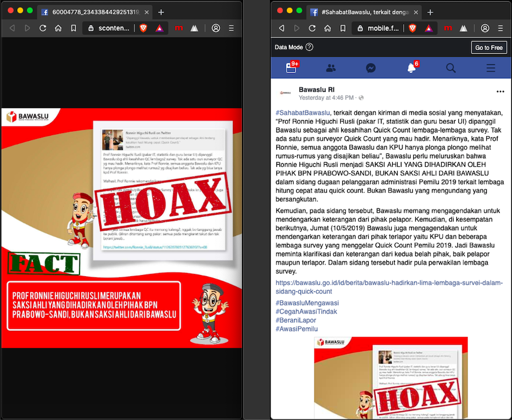Image resolution: width=512 pixels, height=420 pixels.
Task: Open Facebook news feed icon with 9+ badge
Action: 291,68
